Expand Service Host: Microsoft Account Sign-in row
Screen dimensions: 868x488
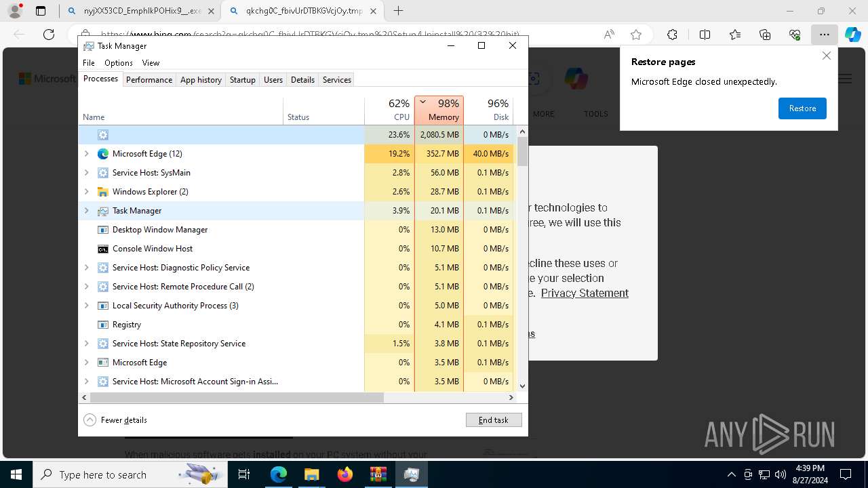coord(86,382)
